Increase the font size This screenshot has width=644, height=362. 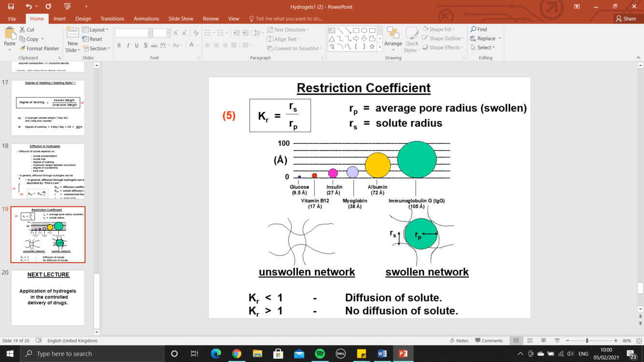pyautogui.click(x=176, y=33)
